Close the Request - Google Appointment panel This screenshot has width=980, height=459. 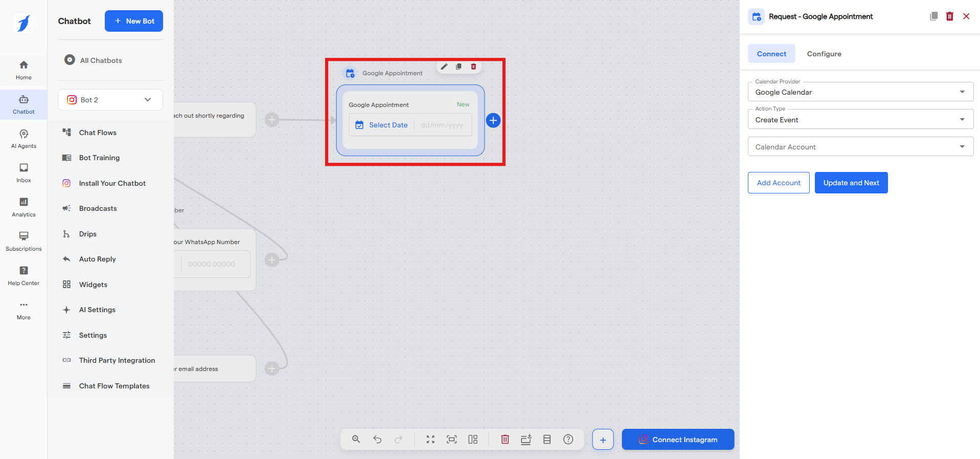966,16
